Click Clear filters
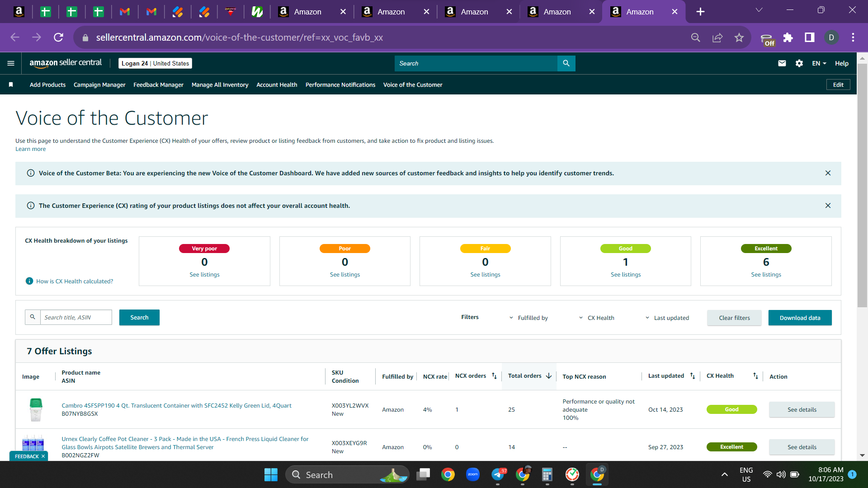The image size is (868, 488). click(734, 318)
